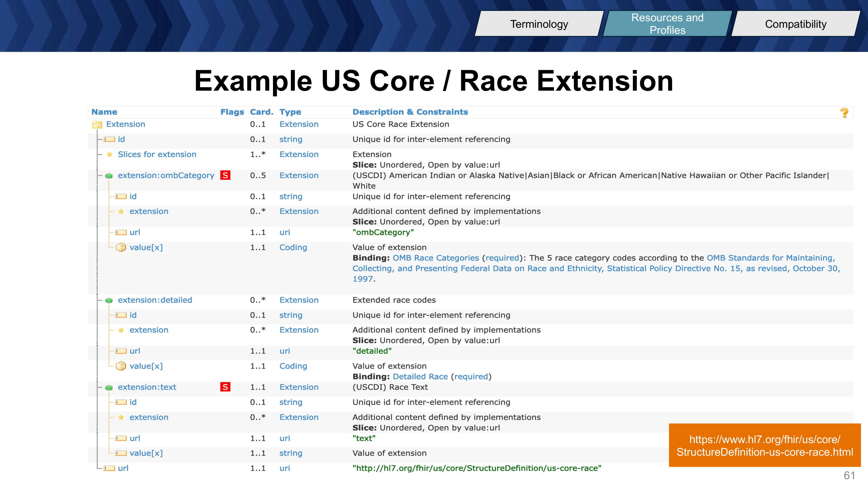The image size is (868, 488).
Task: Open the Resources and Profiles tab
Action: click(x=667, y=24)
